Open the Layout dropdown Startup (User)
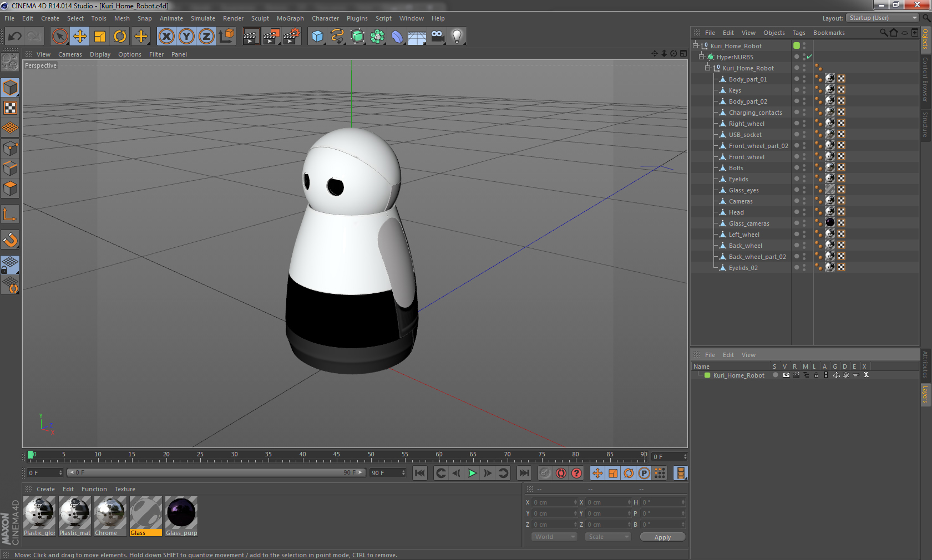 click(x=883, y=18)
